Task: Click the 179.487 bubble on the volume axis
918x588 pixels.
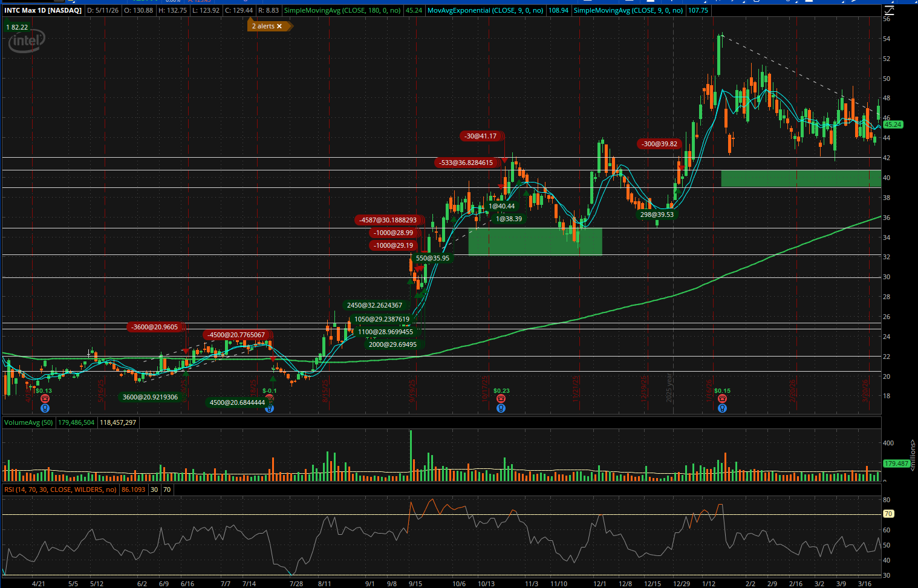Action: [896, 464]
